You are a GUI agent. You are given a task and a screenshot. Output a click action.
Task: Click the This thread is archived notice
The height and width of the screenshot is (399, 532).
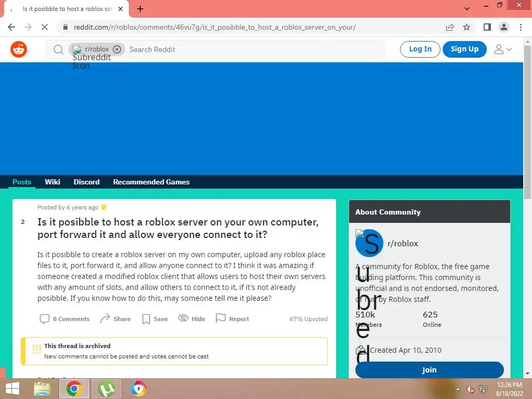coord(174,351)
